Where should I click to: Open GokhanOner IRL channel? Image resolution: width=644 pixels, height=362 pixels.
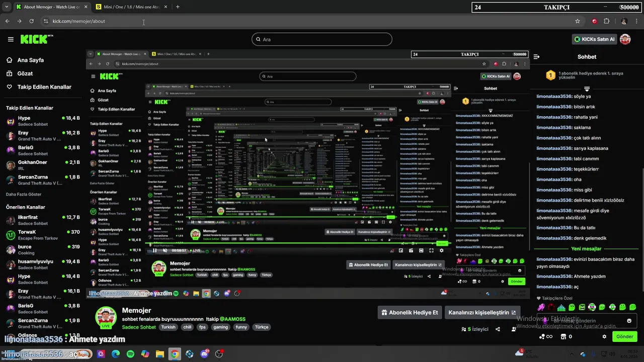(43, 165)
